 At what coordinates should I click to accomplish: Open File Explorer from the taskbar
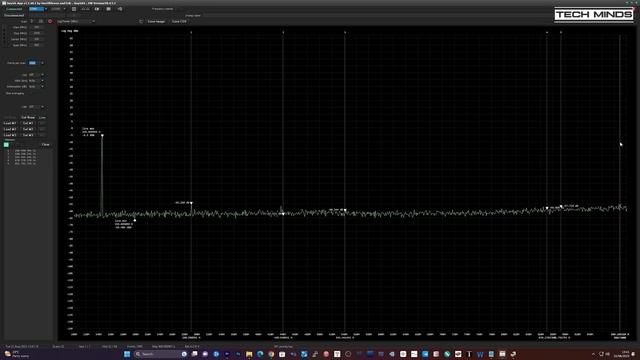coord(249,354)
